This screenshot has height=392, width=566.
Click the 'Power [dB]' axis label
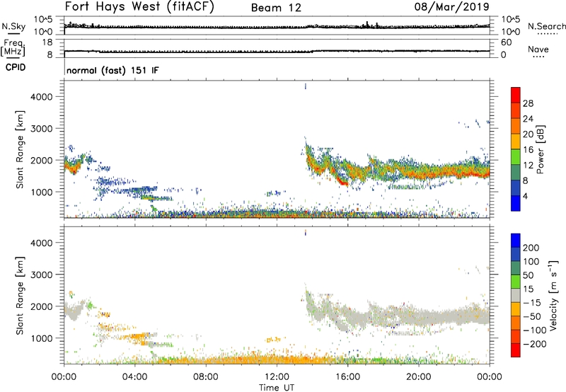tap(540, 149)
